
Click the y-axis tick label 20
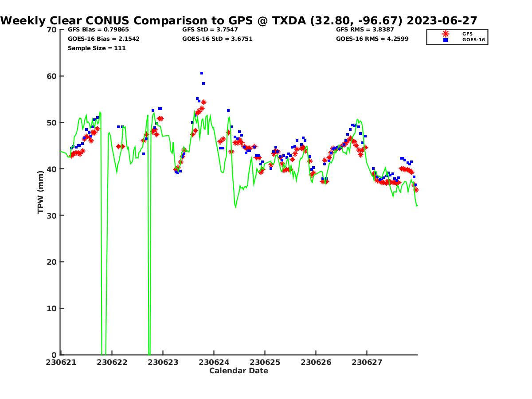pos(52,262)
